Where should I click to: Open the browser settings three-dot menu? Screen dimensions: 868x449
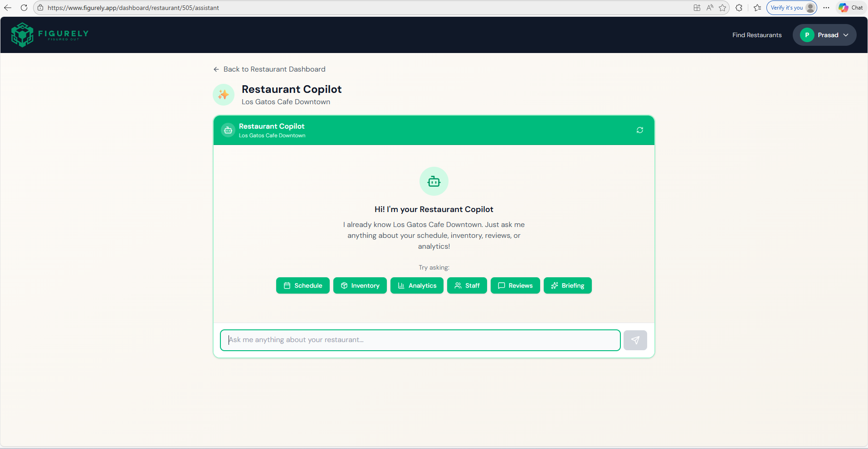pyautogui.click(x=826, y=8)
